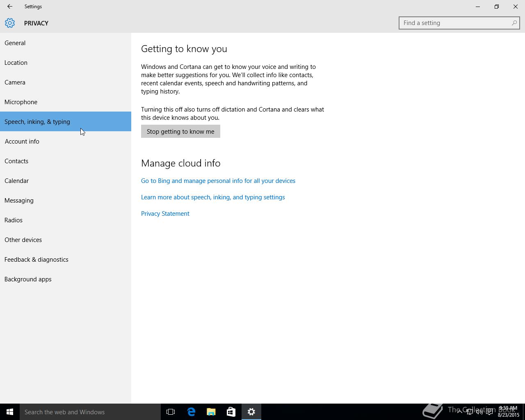This screenshot has height=420, width=525.
Task: Click the network icon in tray
Action: 470,412
